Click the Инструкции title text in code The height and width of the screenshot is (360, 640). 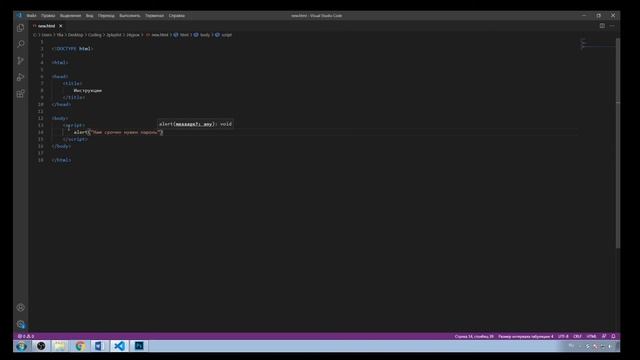tap(88, 90)
